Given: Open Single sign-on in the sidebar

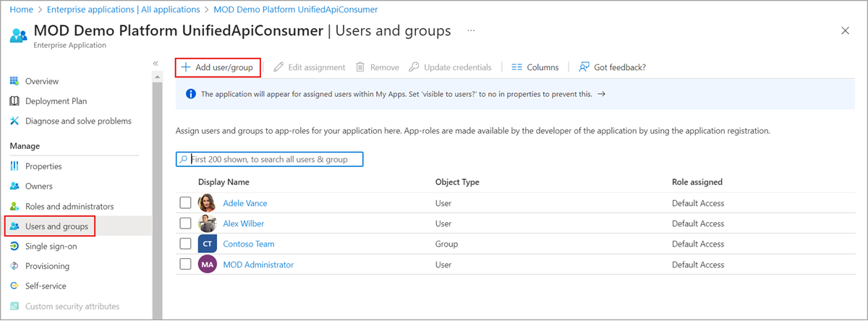Looking at the screenshot, I should [x=51, y=246].
